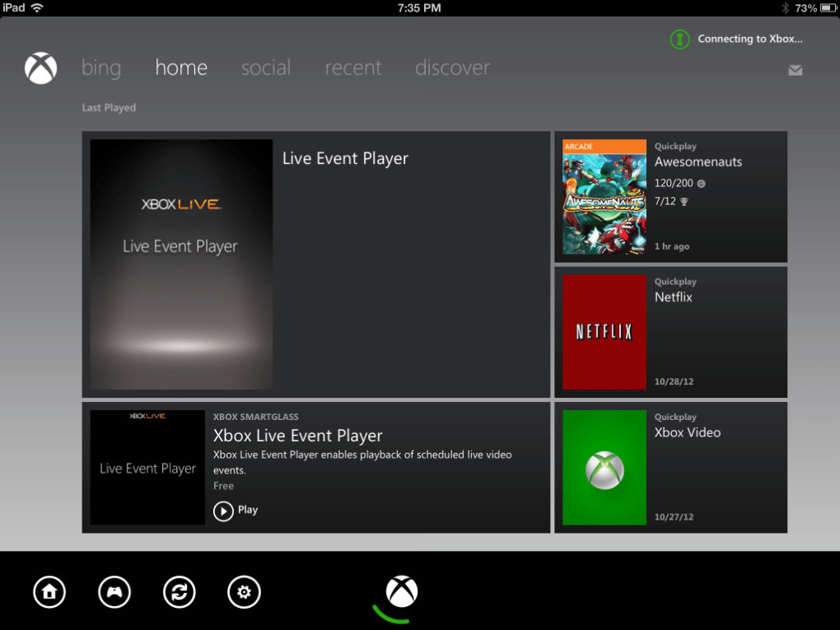Open the Netflix red tile thumbnail
This screenshot has height=630, width=840.
click(604, 332)
